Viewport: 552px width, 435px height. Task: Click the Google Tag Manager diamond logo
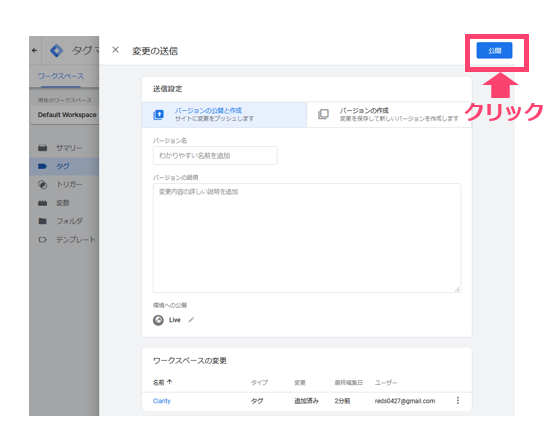[x=56, y=50]
